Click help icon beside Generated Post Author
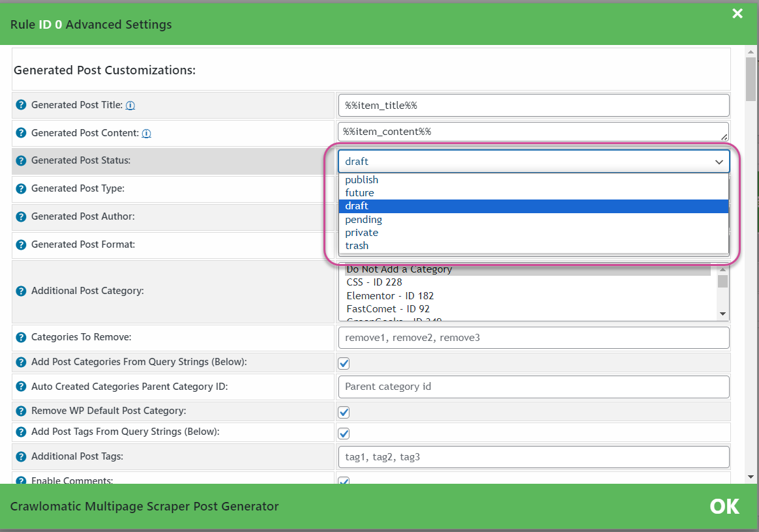759x532 pixels. click(x=21, y=216)
